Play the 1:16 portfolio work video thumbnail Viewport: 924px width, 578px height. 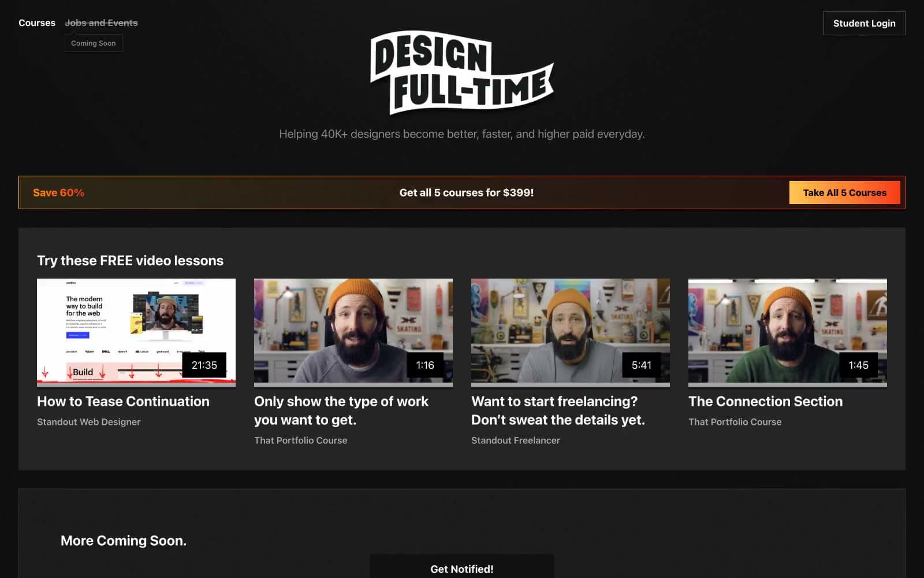point(353,332)
